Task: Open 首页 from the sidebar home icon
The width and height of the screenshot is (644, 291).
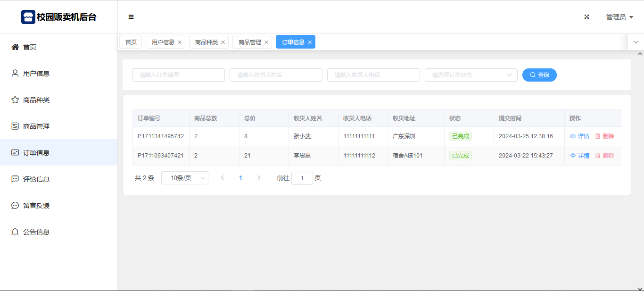Action: coord(15,47)
